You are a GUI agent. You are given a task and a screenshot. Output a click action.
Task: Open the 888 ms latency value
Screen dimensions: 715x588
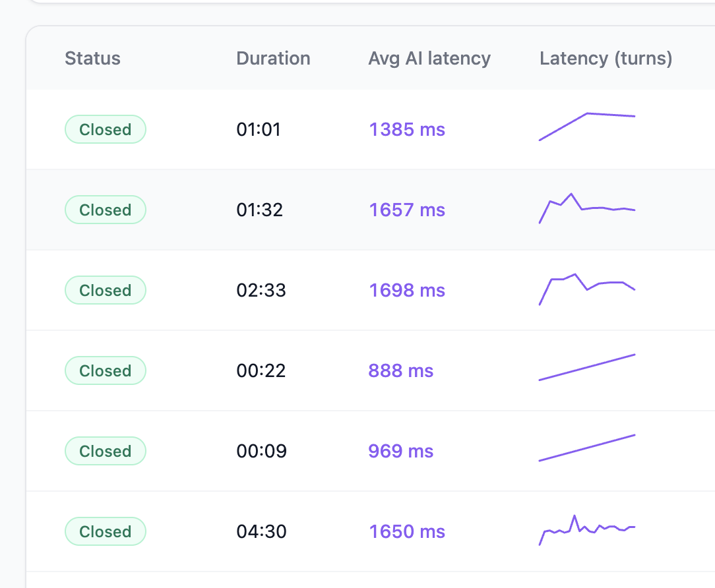[x=401, y=371]
